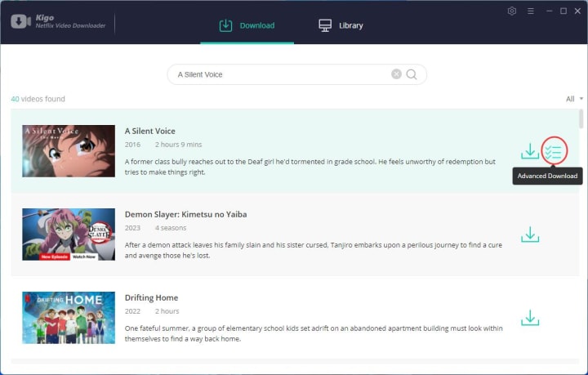Open the settings gear icon

(512, 11)
